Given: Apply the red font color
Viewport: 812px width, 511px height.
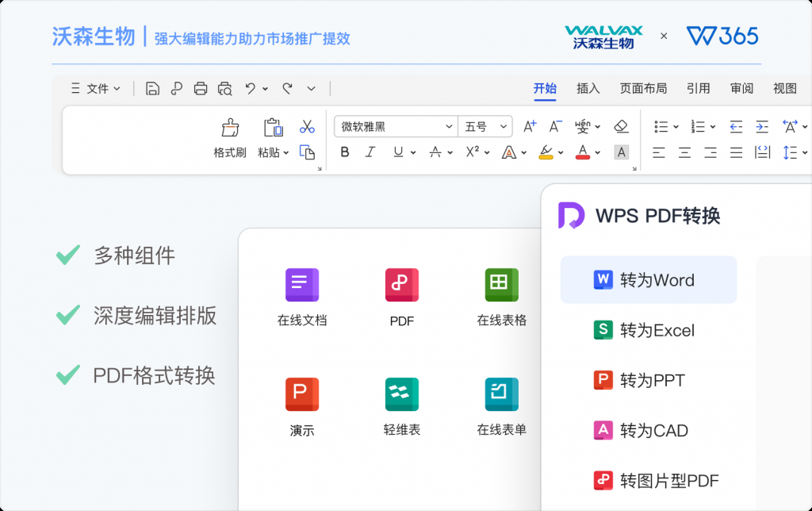Looking at the screenshot, I should (583, 152).
